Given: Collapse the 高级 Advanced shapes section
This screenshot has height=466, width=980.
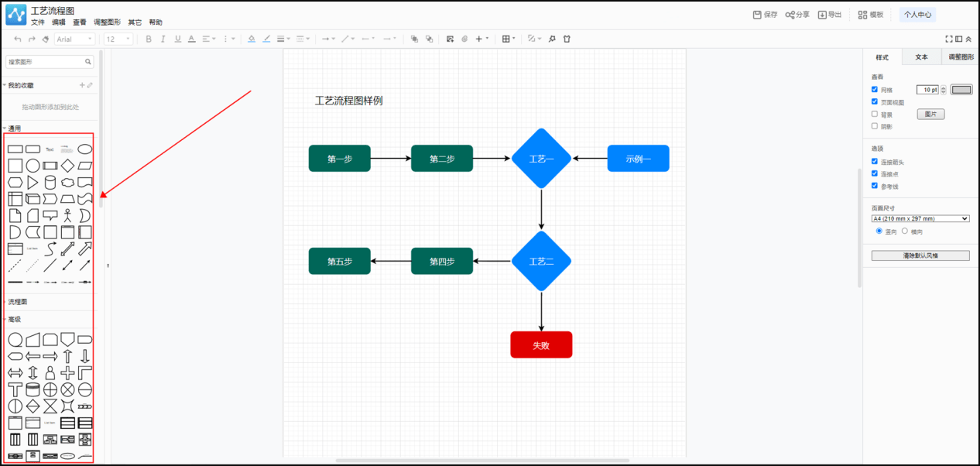Looking at the screenshot, I should (x=14, y=319).
